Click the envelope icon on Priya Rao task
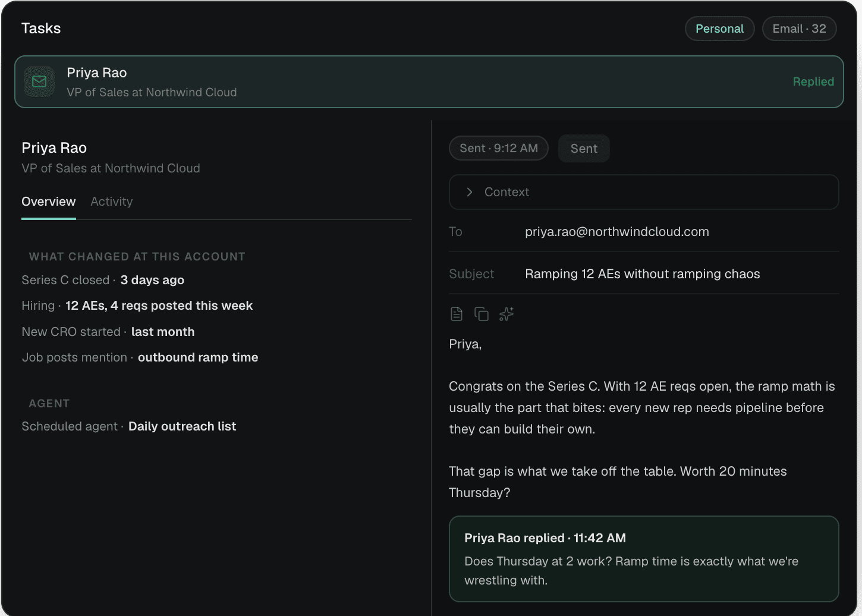Viewport: 862px width, 616px height. tap(39, 81)
